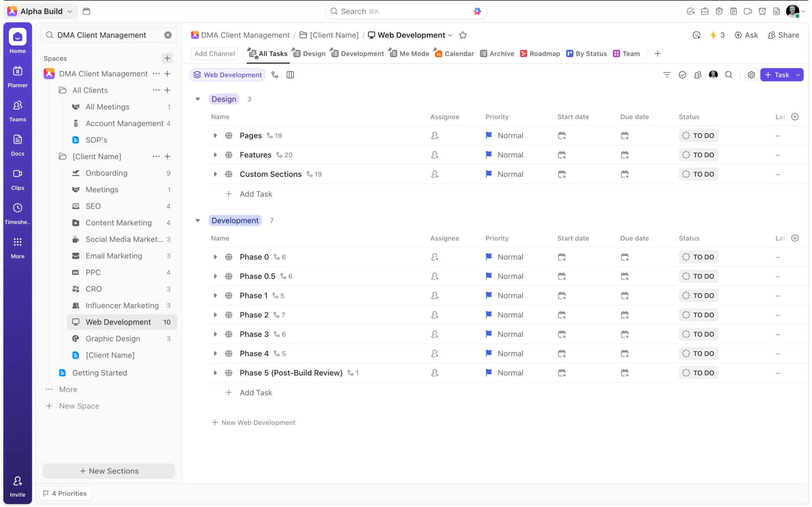Expand the Pages task subtasks
The height and width of the screenshot is (507, 812).
pos(215,136)
